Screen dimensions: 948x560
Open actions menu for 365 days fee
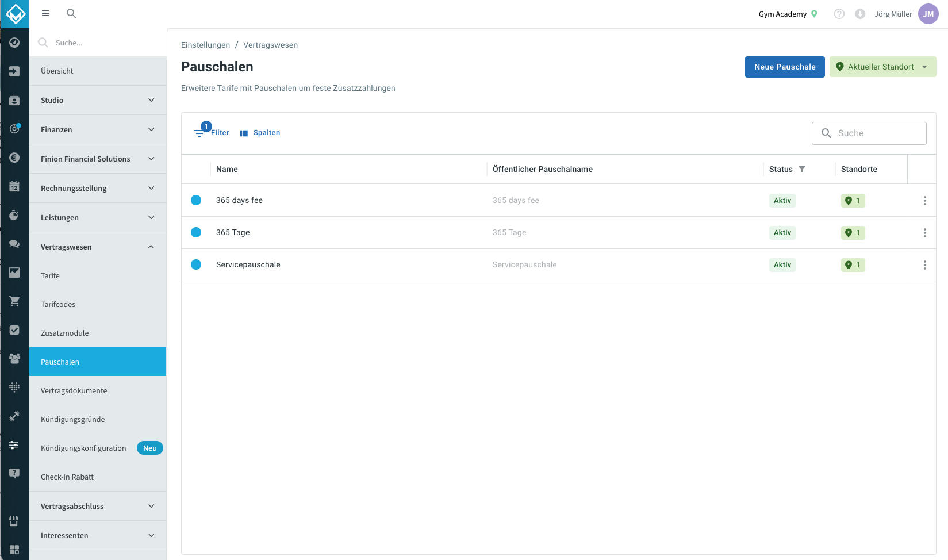pyautogui.click(x=924, y=201)
